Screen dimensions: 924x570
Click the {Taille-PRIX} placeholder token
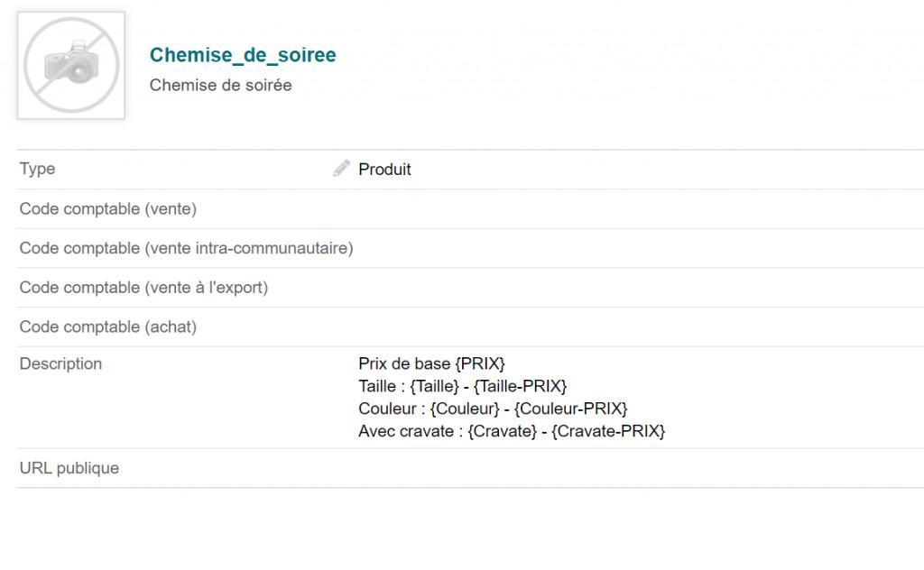click(520, 387)
